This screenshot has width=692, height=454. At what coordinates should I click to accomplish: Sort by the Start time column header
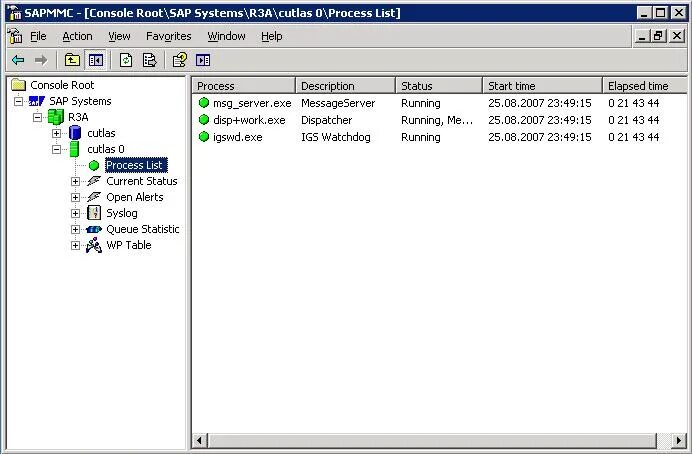pyautogui.click(x=542, y=86)
